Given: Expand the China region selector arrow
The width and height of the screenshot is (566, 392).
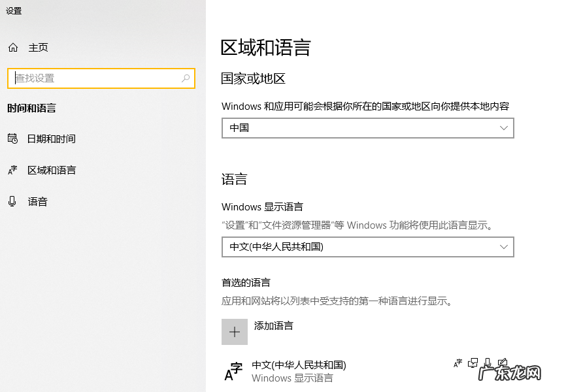Looking at the screenshot, I should click(503, 128).
